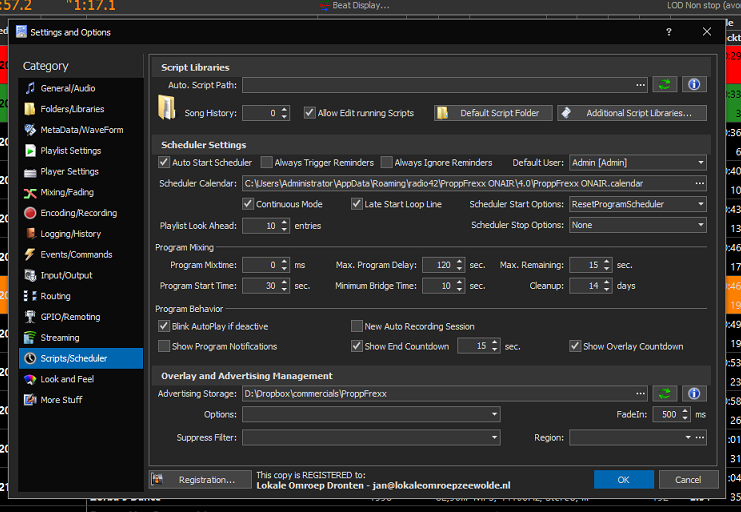Screen dimensions: 741x512
Task: Click Program Mixtime input field
Action: coord(266,265)
